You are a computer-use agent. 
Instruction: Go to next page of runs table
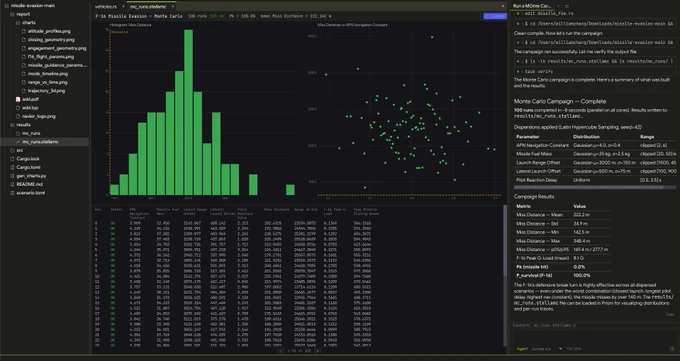click(x=317, y=351)
